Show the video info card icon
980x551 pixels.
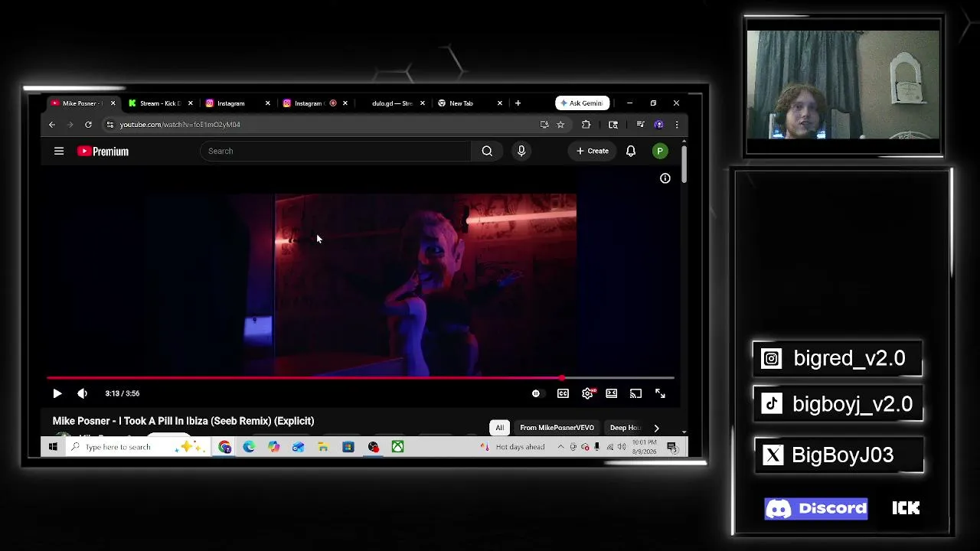(665, 178)
